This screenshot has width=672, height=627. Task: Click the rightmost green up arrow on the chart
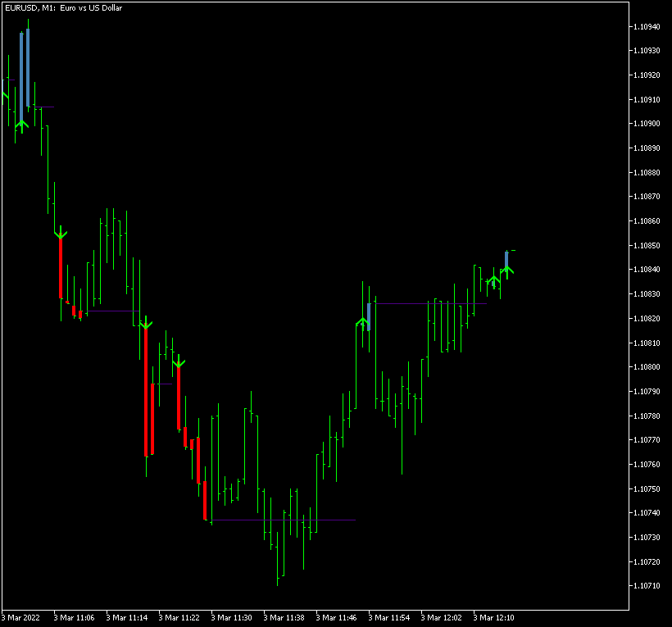[507, 268]
